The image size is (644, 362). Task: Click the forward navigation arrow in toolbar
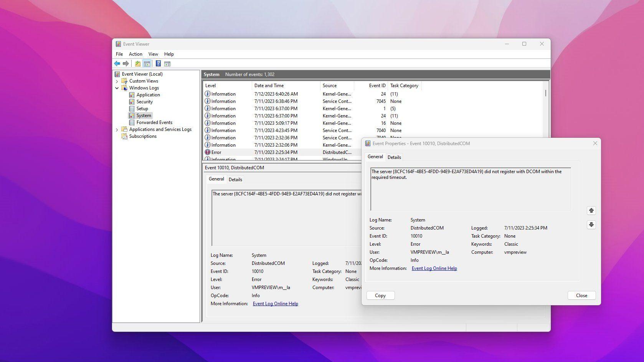(125, 63)
